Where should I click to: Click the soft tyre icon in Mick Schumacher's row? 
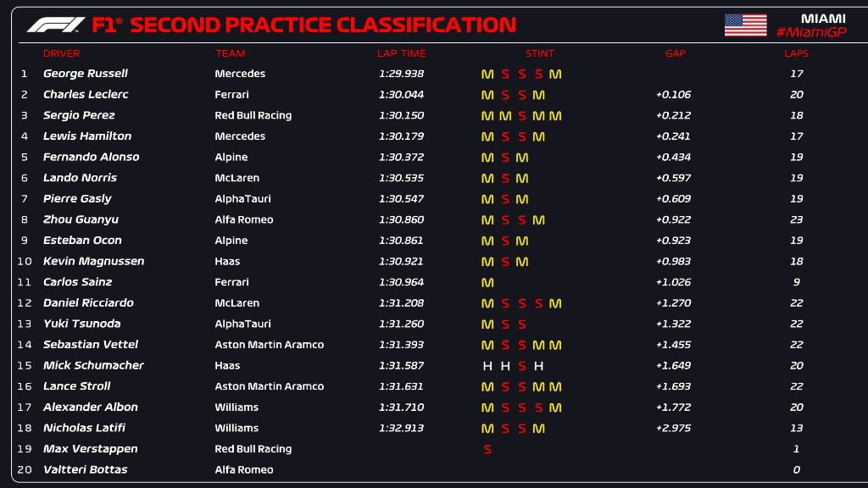click(x=521, y=366)
